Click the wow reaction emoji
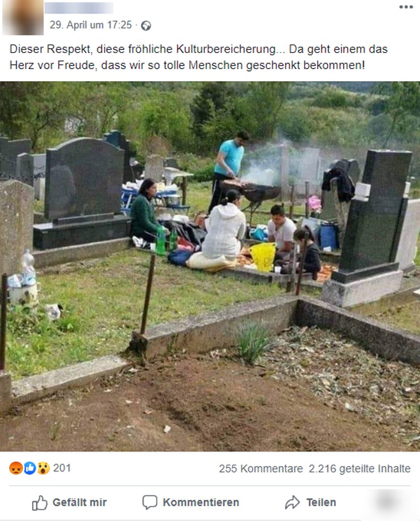 click(43, 468)
